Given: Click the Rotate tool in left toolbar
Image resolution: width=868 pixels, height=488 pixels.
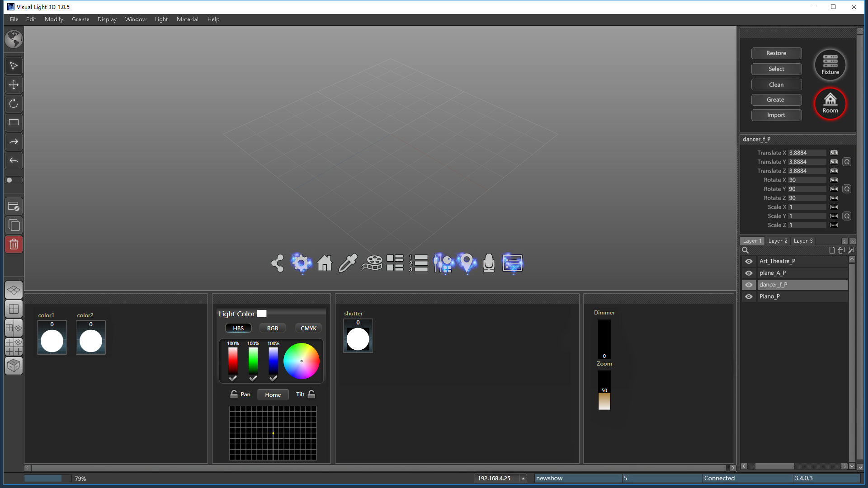Looking at the screenshot, I should (14, 103).
